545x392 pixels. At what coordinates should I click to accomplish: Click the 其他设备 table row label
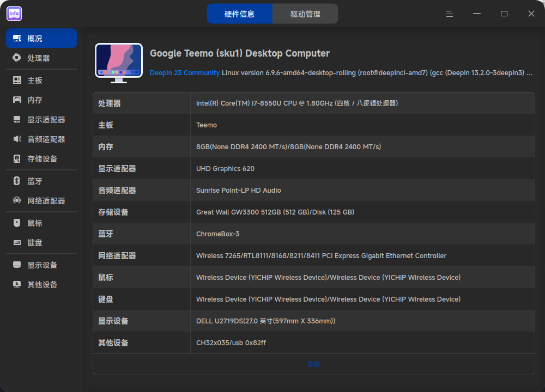tap(113, 343)
